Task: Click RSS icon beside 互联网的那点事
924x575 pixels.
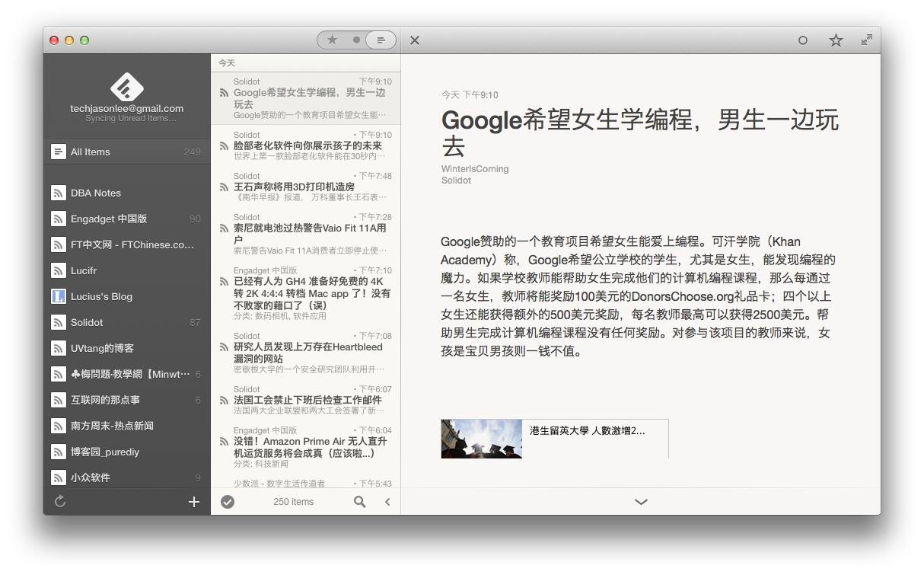Action: pos(58,400)
